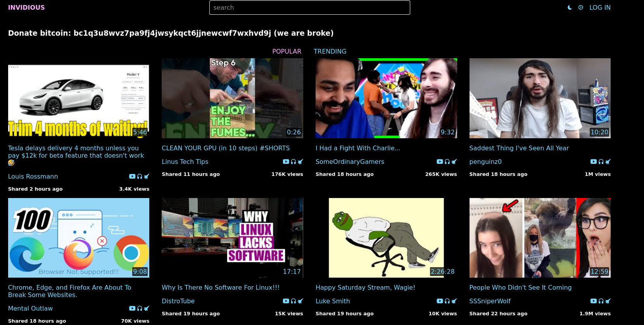644x325 pixels.
Task: Go to INVIDIOUS home logo link
Action: (26, 7)
